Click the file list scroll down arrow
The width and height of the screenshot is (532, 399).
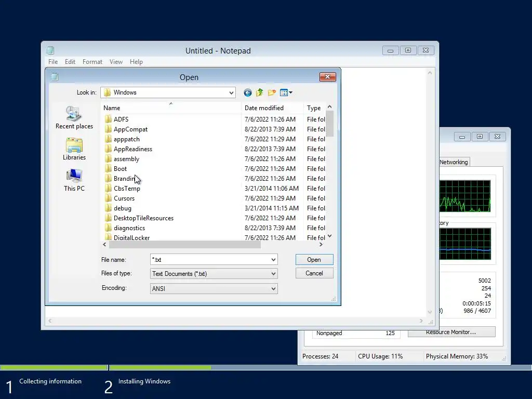pos(329,236)
